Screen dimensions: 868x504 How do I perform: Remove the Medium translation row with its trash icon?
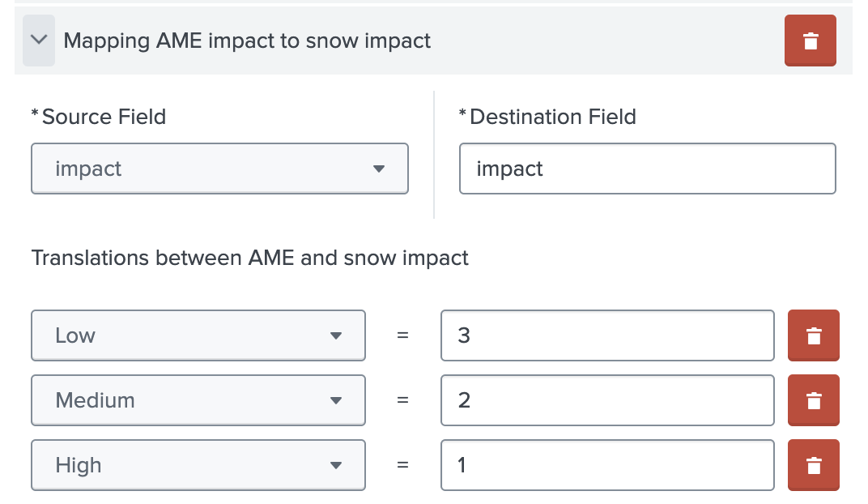[813, 400]
